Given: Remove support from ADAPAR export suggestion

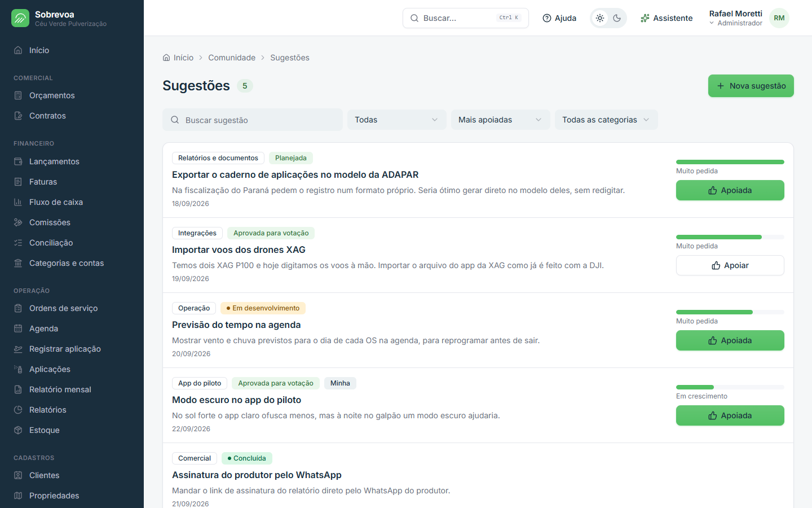Looking at the screenshot, I should click(730, 190).
